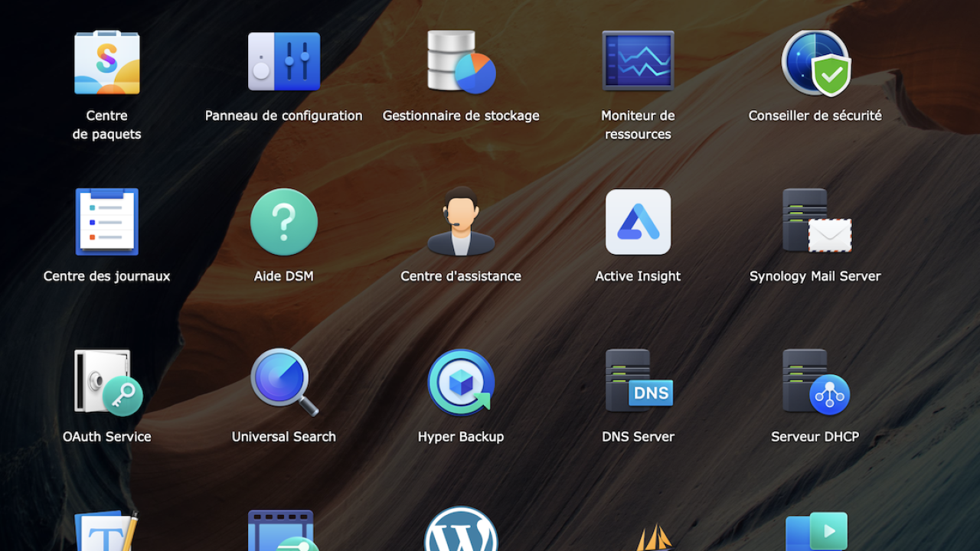
Task: Open Active Insight
Action: [x=638, y=222]
